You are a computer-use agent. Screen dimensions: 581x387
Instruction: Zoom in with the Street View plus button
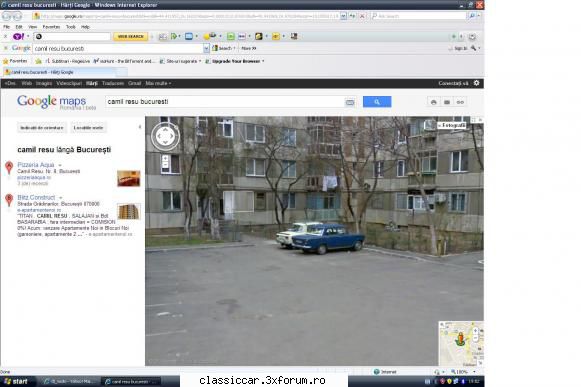pyautogui.click(x=165, y=158)
